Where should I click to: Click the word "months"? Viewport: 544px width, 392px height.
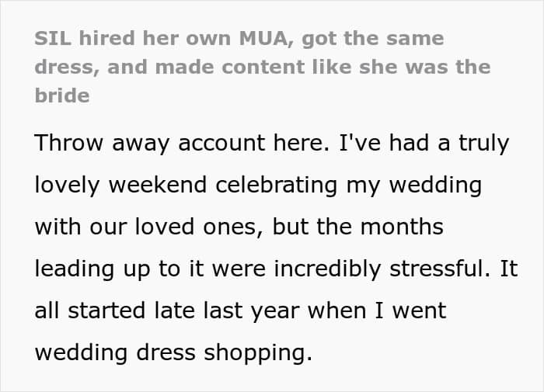tap(403, 228)
